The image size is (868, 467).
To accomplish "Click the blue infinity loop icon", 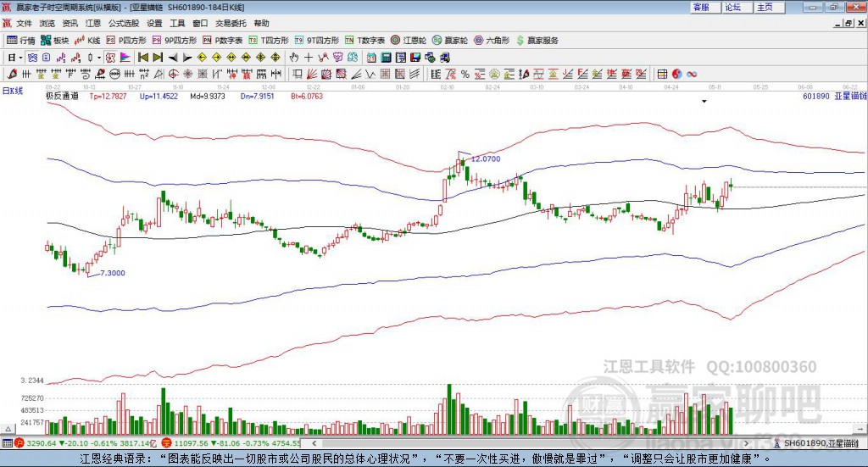I will tap(692, 74).
